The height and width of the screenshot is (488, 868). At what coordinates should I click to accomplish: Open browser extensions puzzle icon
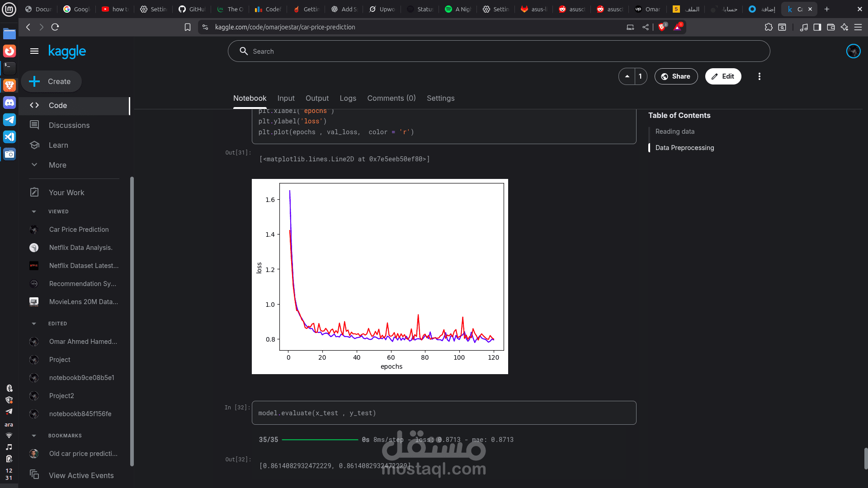click(769, 27)
